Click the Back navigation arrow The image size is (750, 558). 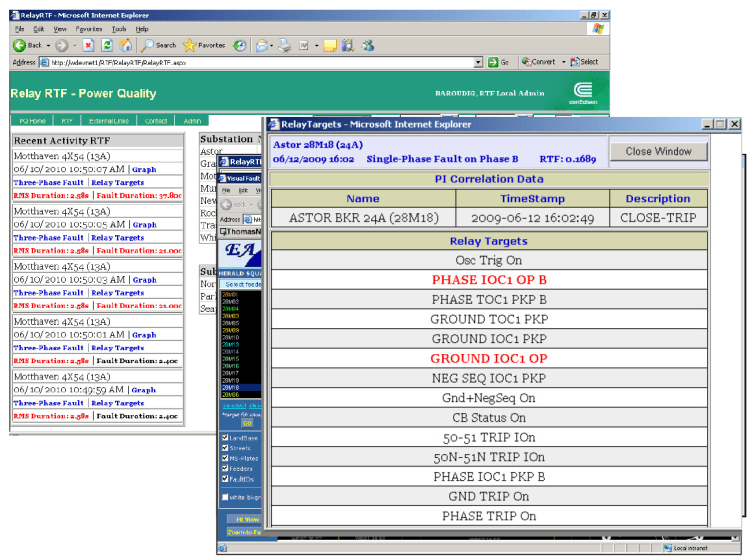click(20, 45)
